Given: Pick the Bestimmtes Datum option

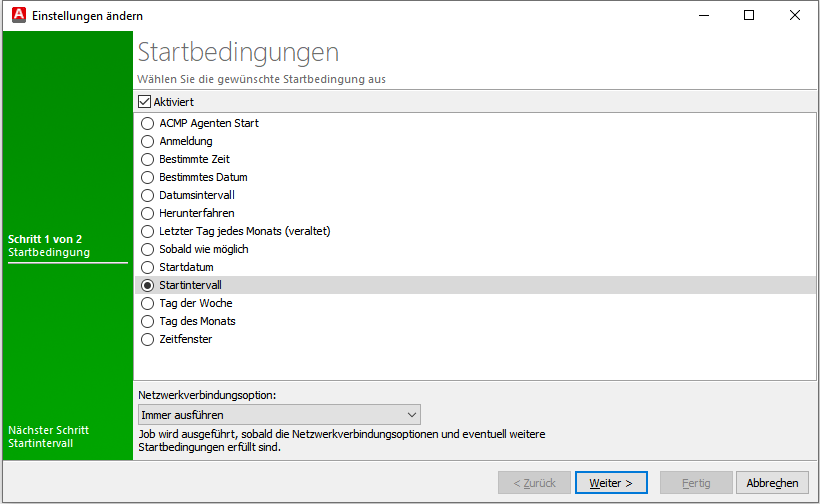Looking at the screenshot, I should (148, 177).
